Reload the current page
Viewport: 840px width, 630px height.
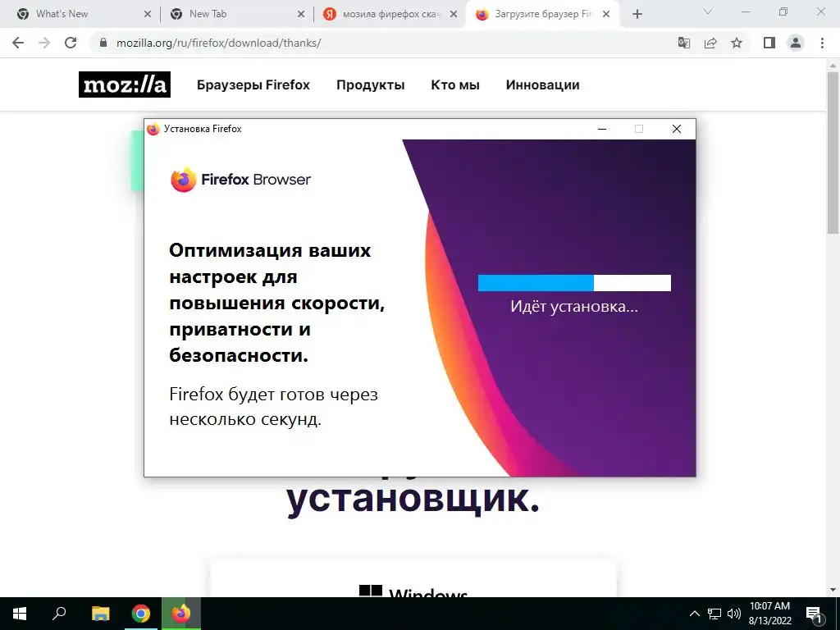click(71, 43)
